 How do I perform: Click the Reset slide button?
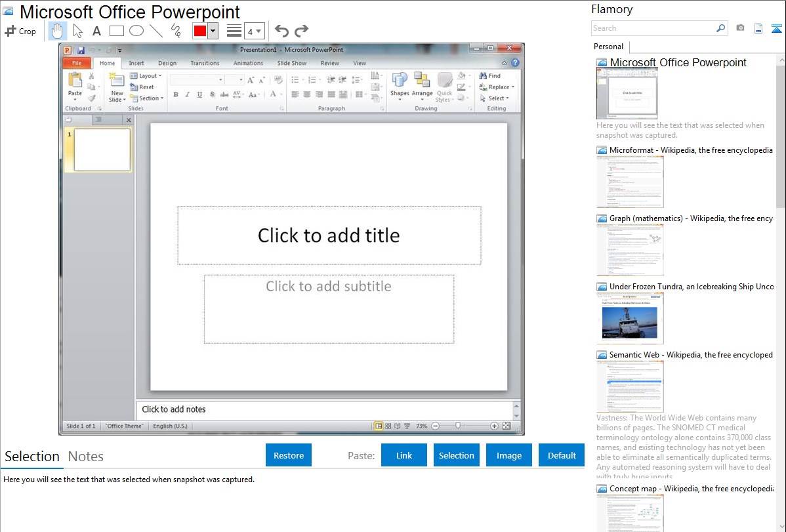click(142, 87)
